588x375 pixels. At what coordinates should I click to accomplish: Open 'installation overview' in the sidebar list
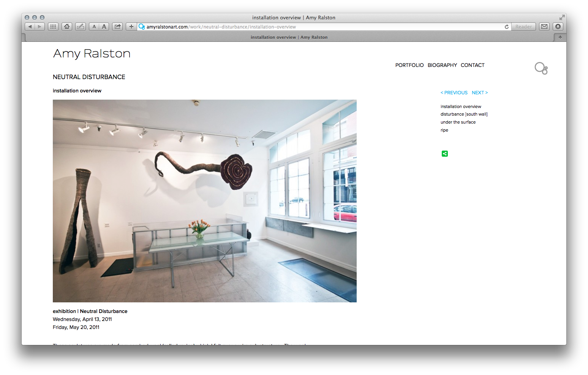tap(461, 106)
